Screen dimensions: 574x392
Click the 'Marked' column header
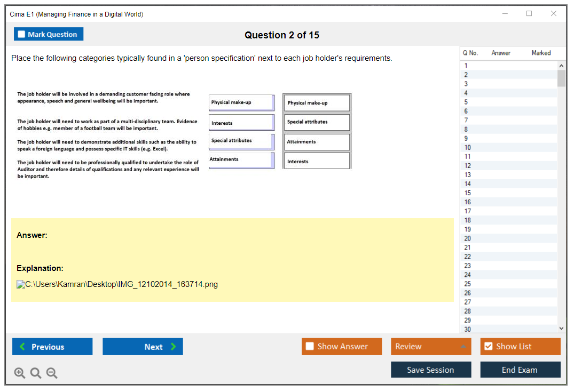point(541,53)
